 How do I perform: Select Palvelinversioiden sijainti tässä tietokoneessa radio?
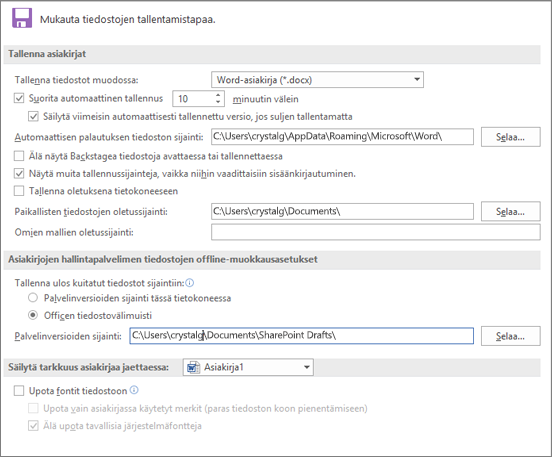(33, 298)
